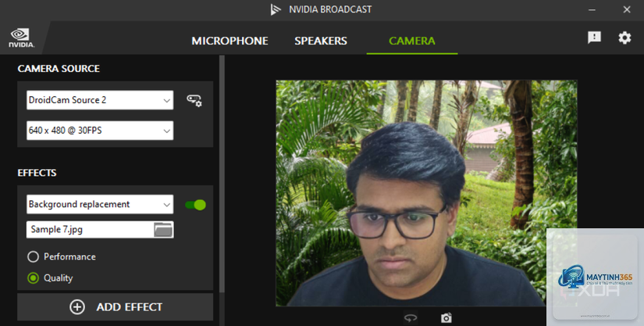The height and width of the screenshot is (326, 644).
Task: Select the Performance radio button
Action: point(33,257)
